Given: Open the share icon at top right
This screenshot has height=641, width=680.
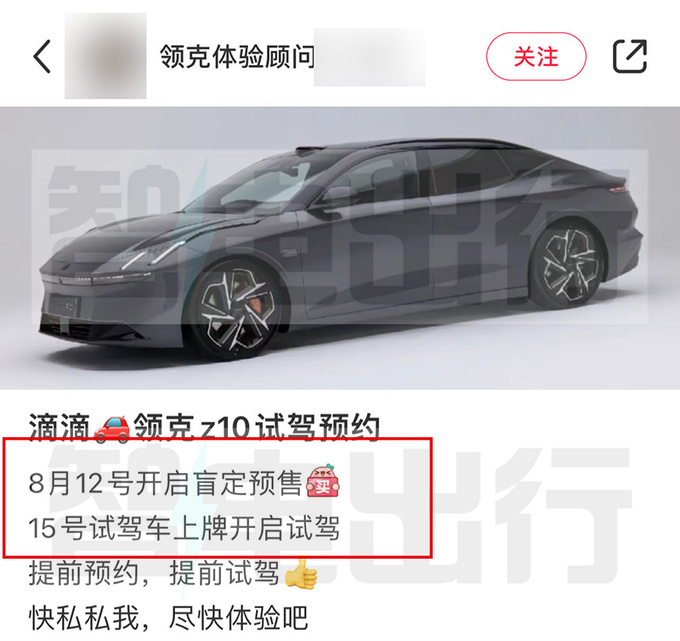Looking at the screenshot, I should click(x=630, y=56).
